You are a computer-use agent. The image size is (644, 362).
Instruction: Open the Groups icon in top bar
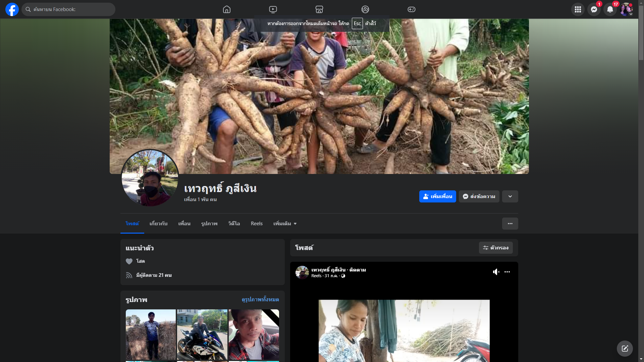pyautogui.click(x=365, y=9)
